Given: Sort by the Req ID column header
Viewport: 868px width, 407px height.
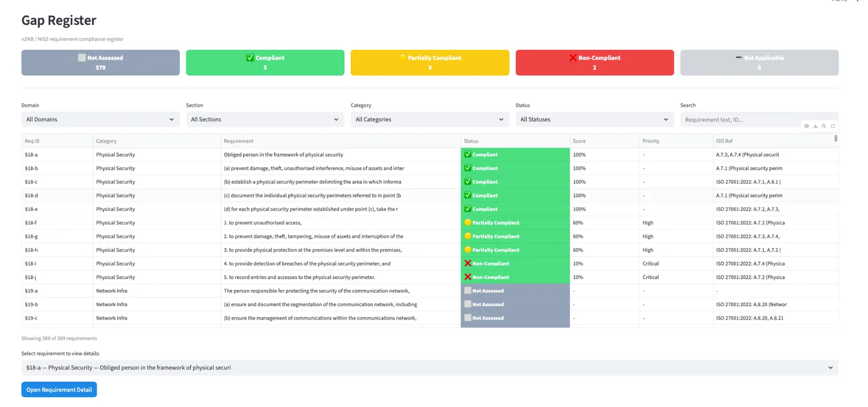Looking at the screenshot, I should click(x=57, y=141).
